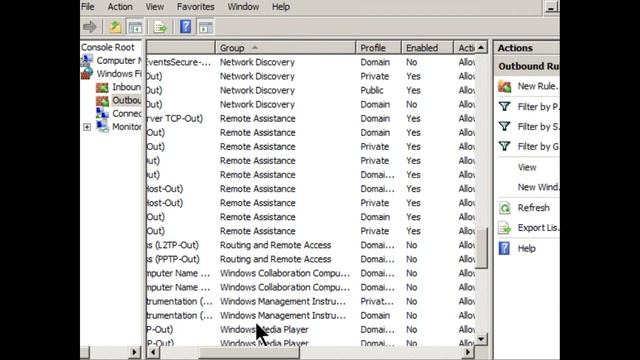640x360 pixels.
Task: Select the 'rver TCP-Out)' Remote Assistance row
Action: pos(311,118)
